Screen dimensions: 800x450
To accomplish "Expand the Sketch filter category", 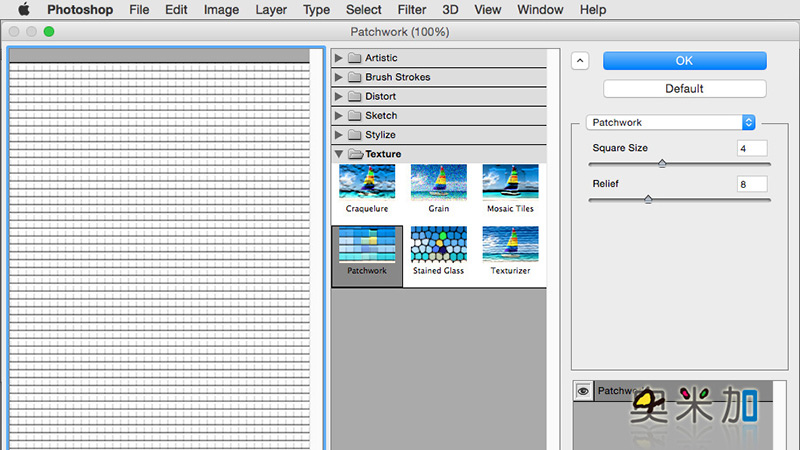I will (338, 116).
